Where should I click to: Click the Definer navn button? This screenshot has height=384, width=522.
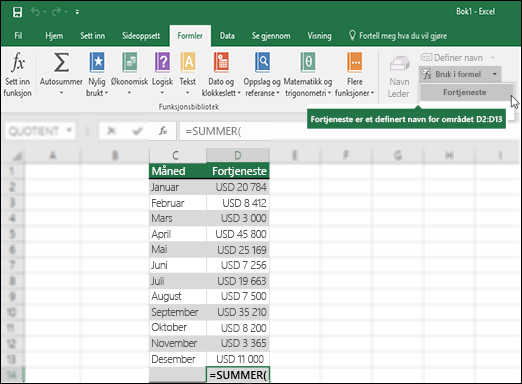pyautogui.click(x=452, y=58)
